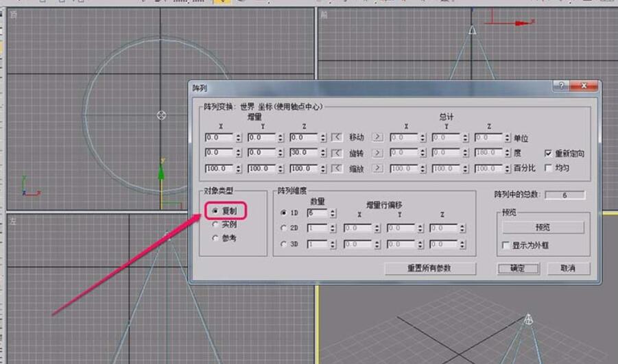The width and height of the screenshot is (618, 364).
Task: Click the right arrow beside 缩放 (Scale)
Action: tap(377, 169)
